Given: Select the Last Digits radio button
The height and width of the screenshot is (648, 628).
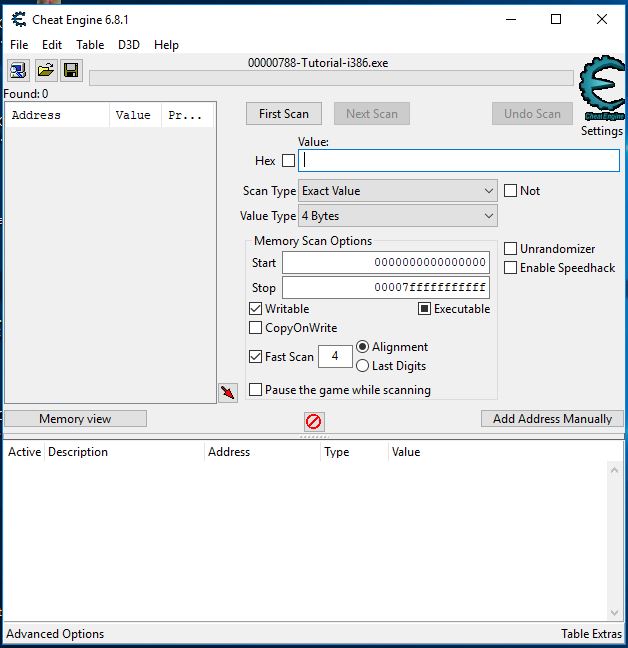Looking at the screenshot, I should coord(362,365).
